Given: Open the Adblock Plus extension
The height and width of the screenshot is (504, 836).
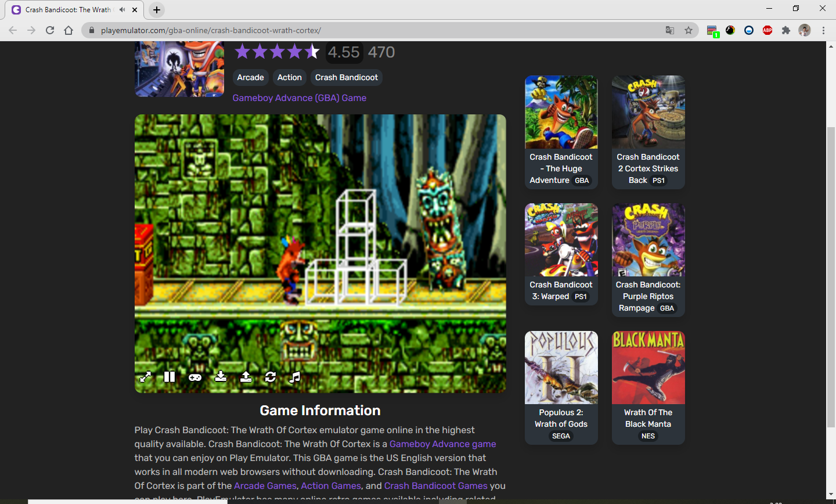Looking at the screenshot, I should 767,30.
